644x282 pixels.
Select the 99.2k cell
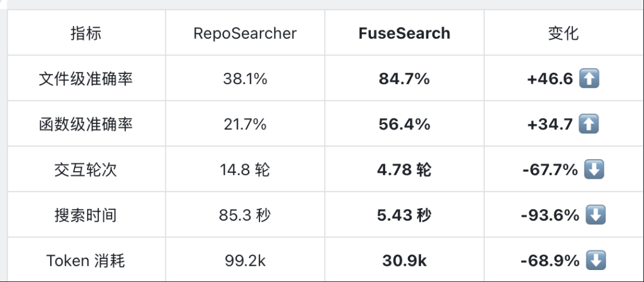point(245,261)
